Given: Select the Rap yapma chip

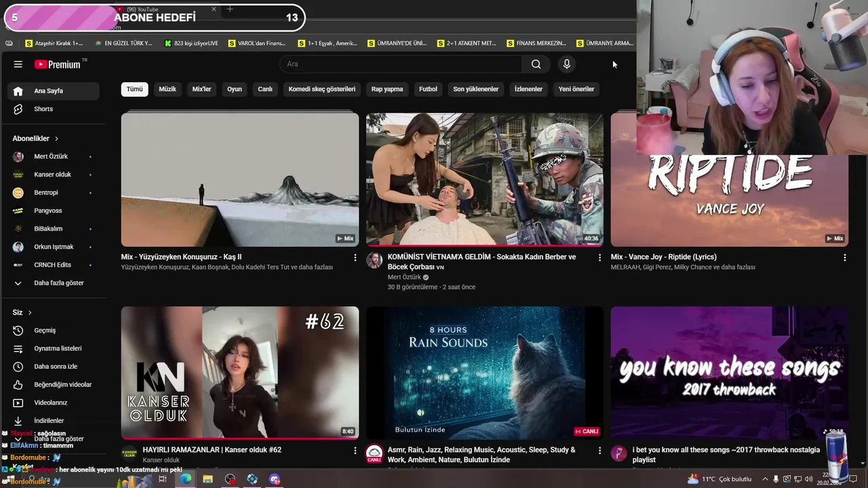Looking at the screenshot, I should [387, 89].
